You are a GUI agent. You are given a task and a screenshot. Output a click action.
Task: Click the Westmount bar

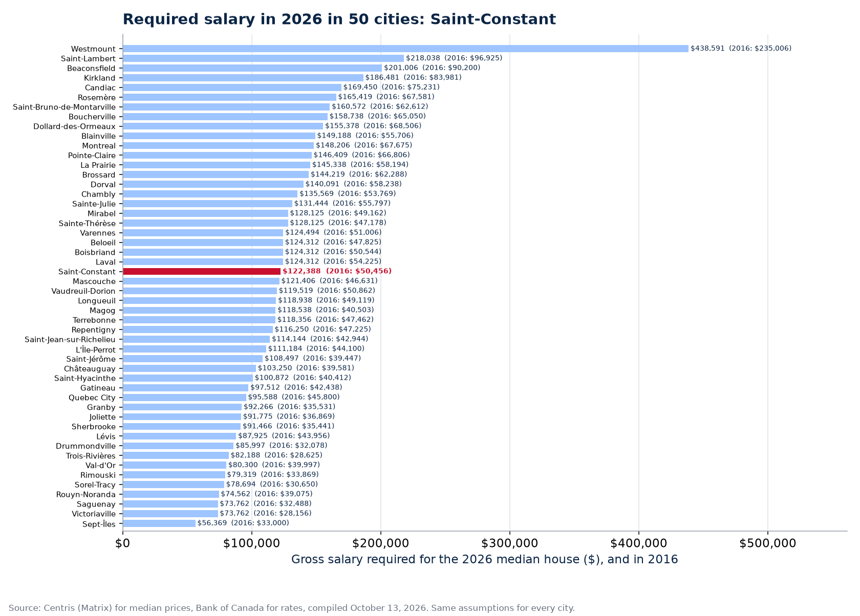(405, 49)
